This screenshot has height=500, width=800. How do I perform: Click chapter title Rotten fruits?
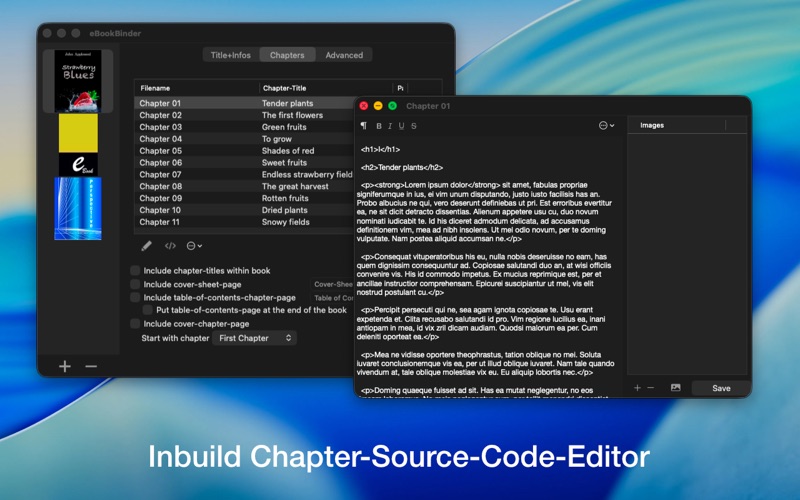coord(285,198)
